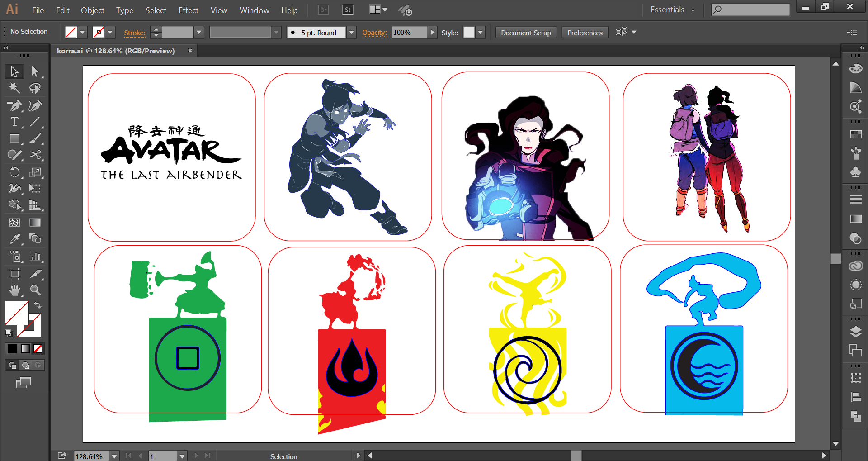Screen dimensions: 868x461
Task: Open the zoom level dropdown
Action: tap(114, 456)
